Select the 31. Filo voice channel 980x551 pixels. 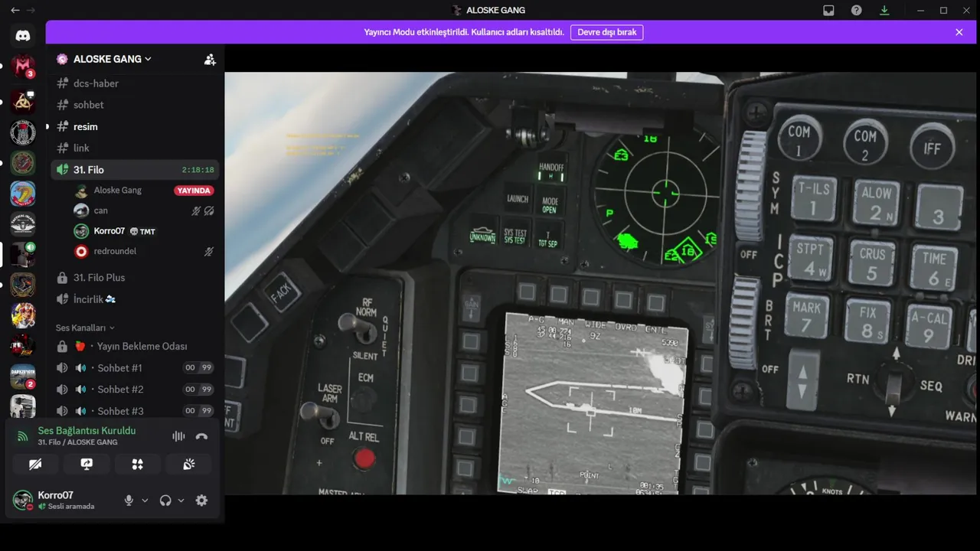[135, 170]
